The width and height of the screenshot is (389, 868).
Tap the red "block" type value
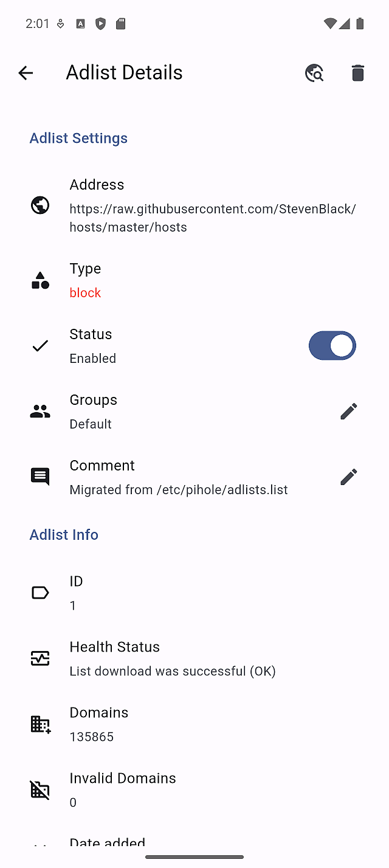click(85, 293)
